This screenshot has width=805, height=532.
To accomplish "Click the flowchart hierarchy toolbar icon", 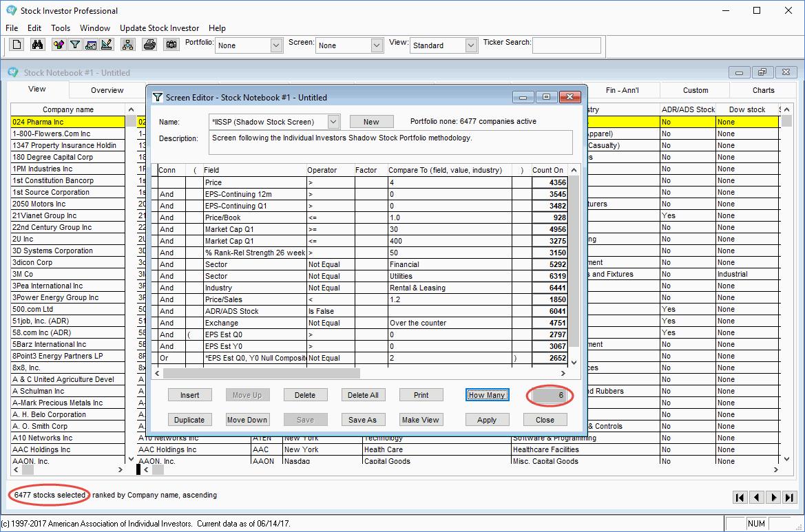I will 129,44.
